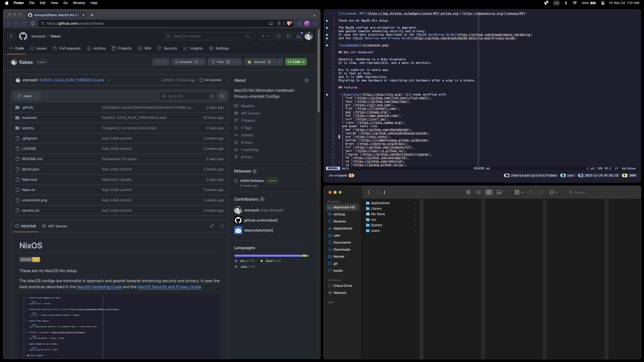Image resolution: width=644 pixels, height=362 pixels.
Task: Toggle the Brave sidebar panel button
Action: click(298, 23)
